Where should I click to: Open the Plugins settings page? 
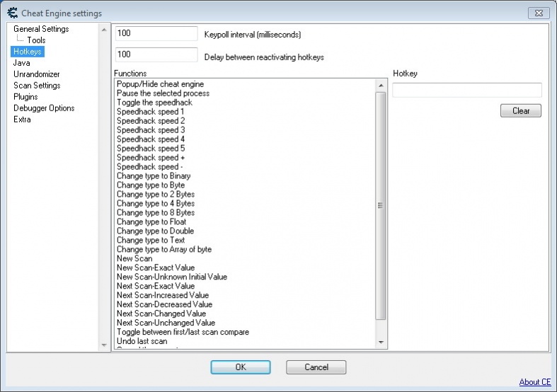click(25, 97)
